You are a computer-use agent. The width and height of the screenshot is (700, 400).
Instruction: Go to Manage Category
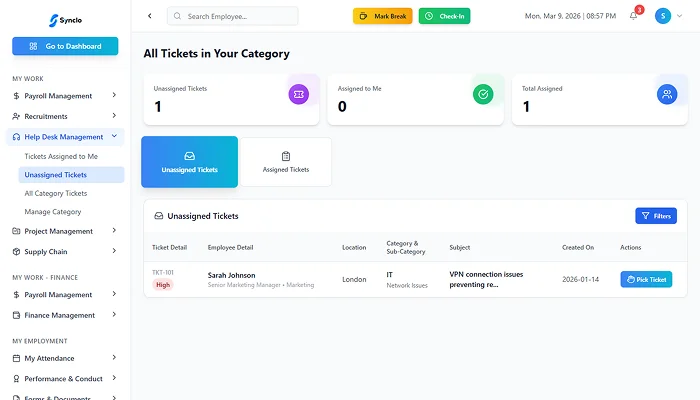coord(53,212)
